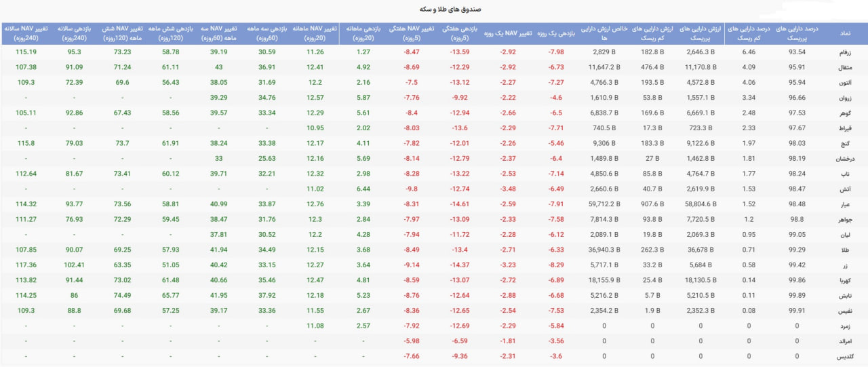The image size is (868, 367).
Task: Select the امرالد fund name
Action: 844,341
